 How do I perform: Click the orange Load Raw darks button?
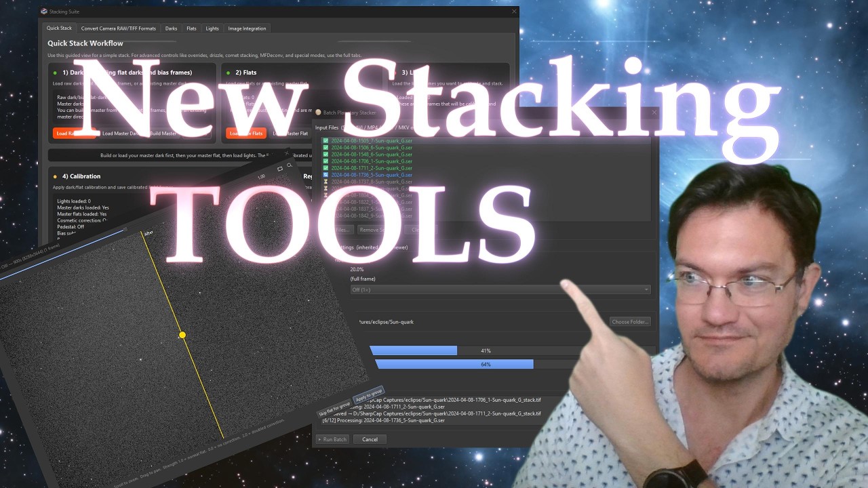(x=74, y=134)
